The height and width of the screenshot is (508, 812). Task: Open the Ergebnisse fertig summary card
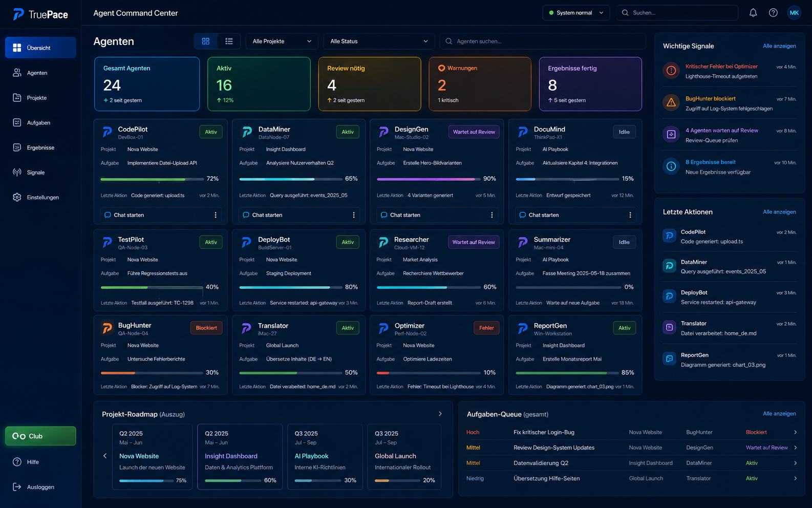tap(590, 84)
